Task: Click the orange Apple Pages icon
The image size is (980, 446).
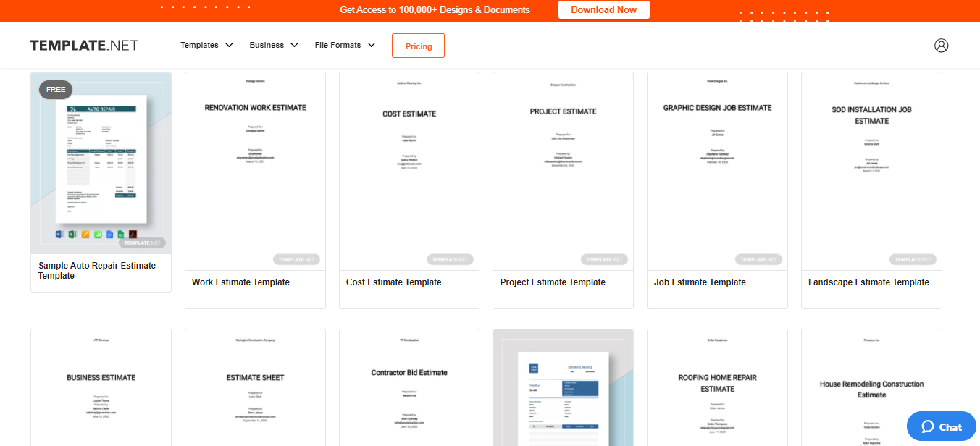Action: click(x=85, y=234)
